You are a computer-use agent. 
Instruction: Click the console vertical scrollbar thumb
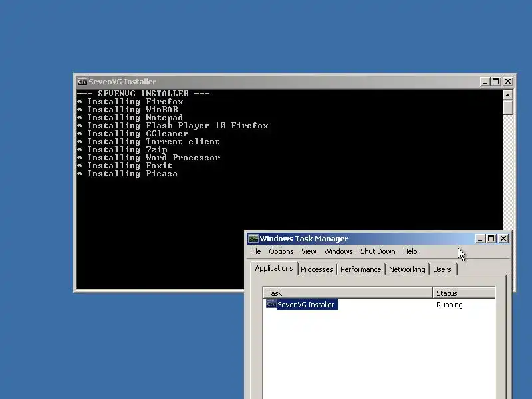click(x=507, y=108)
